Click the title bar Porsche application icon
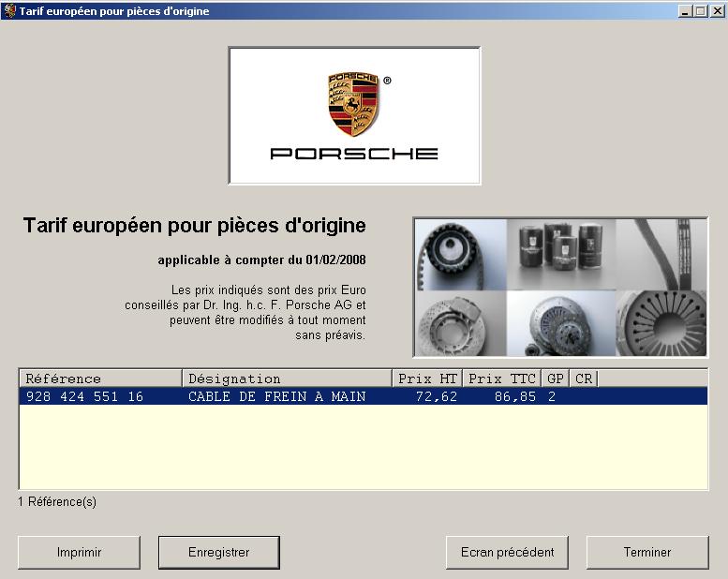 click(x=9, y=10)
